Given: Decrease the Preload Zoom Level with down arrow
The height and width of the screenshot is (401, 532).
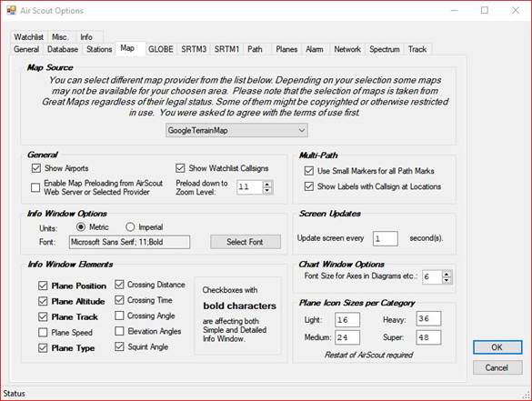Looking at the screenshot, I should tap(267, 190).
